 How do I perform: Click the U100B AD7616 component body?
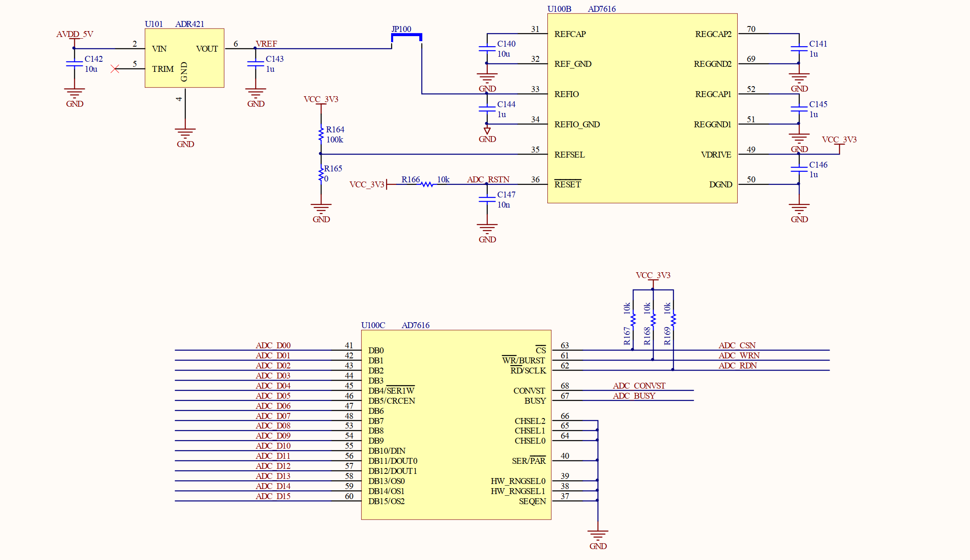(x=642, y=108)
